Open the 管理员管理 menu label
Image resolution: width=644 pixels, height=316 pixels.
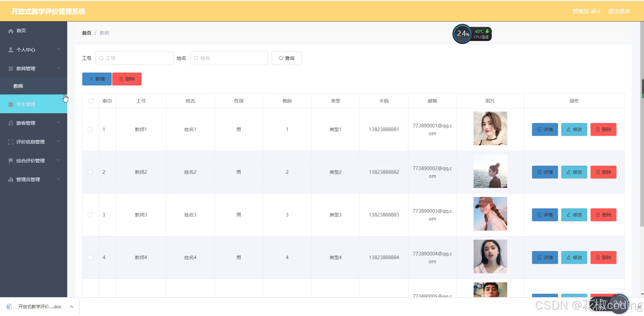28,180
